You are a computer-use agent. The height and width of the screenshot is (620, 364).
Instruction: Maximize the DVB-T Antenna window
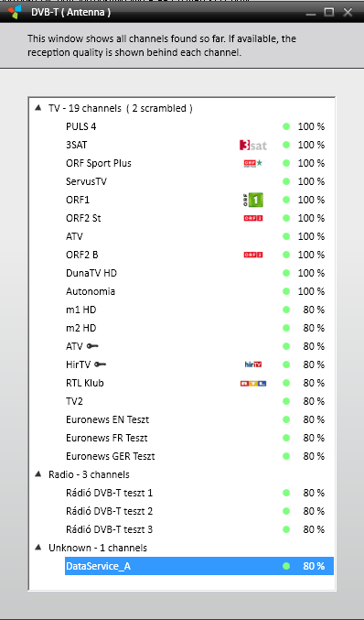click(x=329, y=12)
